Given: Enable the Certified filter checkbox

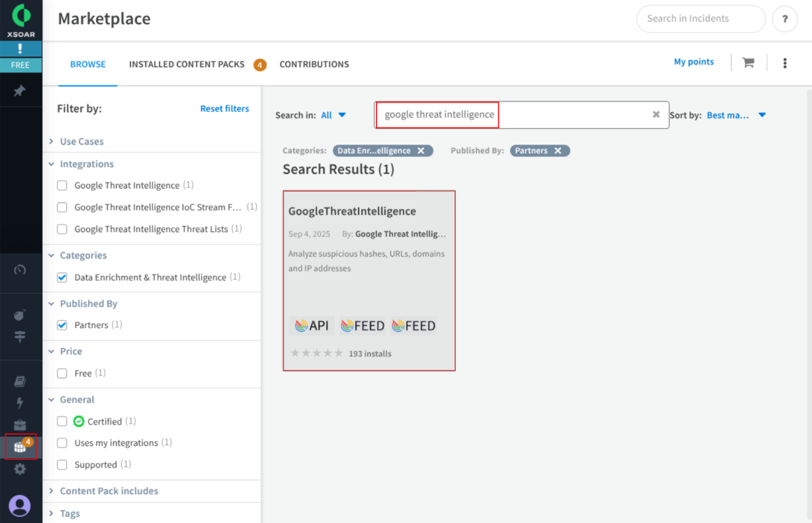Looking at the screenshot, I should tap(62, 422).
